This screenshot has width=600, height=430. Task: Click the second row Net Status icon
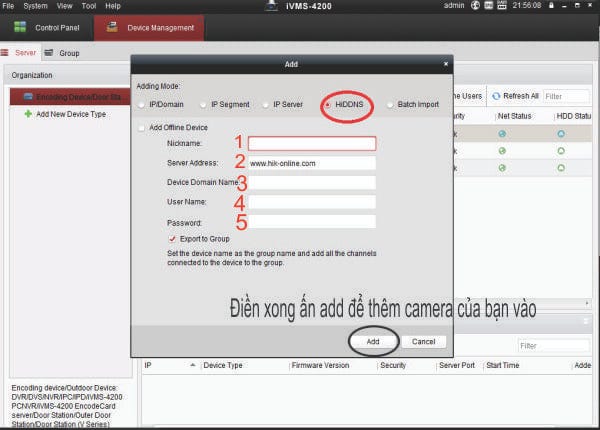[x=502, y=151]
